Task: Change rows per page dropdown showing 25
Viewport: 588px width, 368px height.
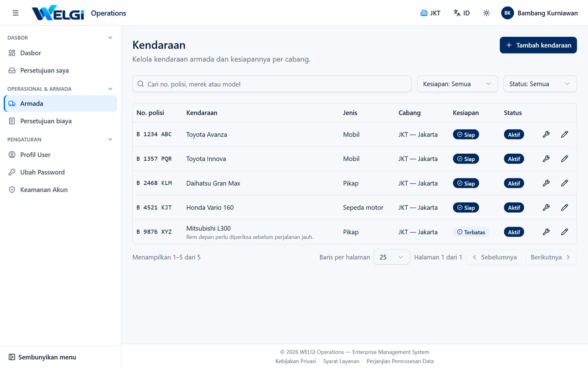Action: point(392,257)
